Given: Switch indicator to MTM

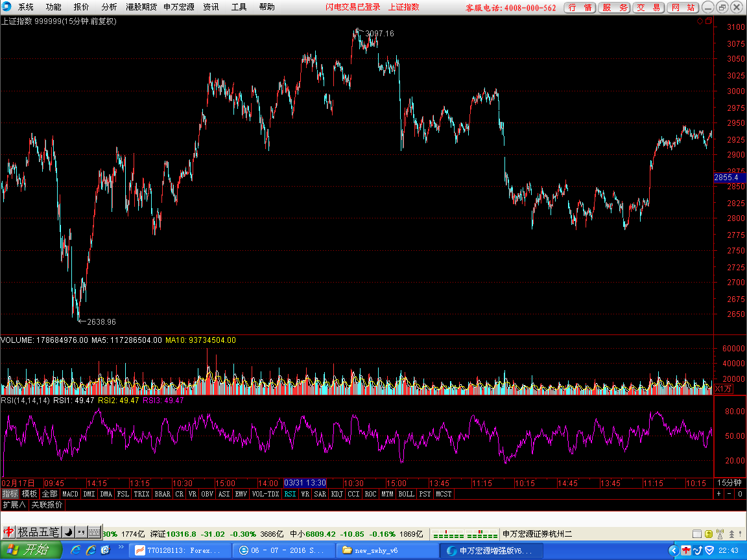Looking at the screenshot, I should click(x=387, y=494).
